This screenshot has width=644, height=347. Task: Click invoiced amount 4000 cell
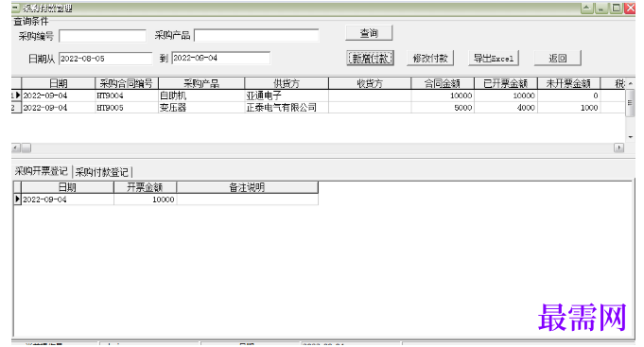[x=506, y=108]
